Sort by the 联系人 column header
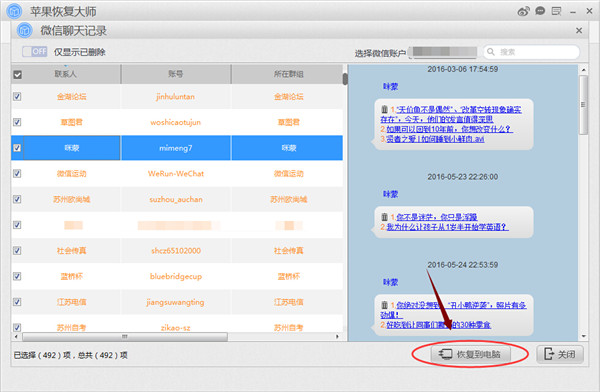This screenshot has width=600, height=392. [x=65, y=74]
